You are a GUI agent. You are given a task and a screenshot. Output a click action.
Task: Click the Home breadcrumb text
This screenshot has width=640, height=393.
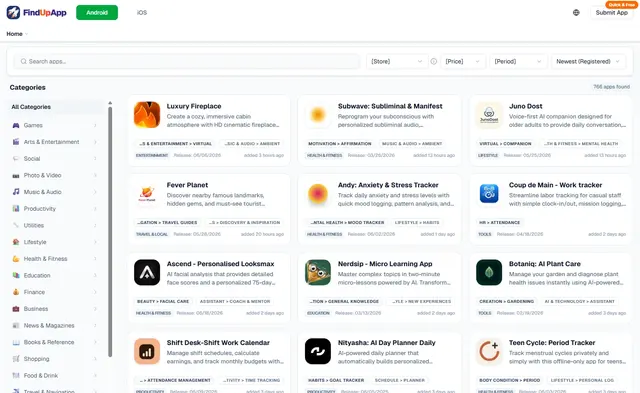(14, 34)
